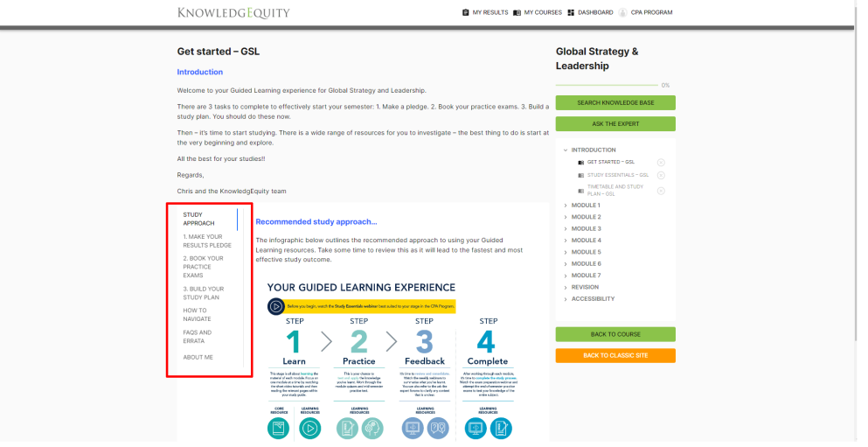Click the Search Knowledge Base button
Image resolution: width=868 pixels, height=447 pixels.
click(615, 103)
